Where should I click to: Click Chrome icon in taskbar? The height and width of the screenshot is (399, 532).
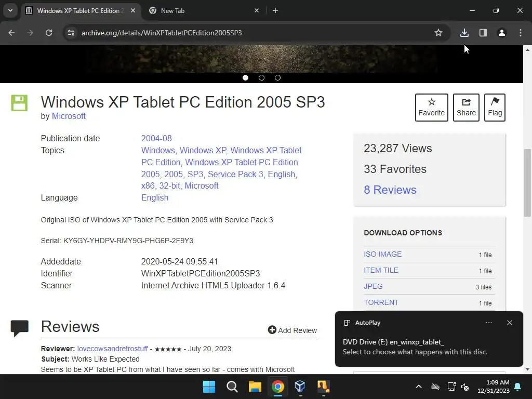click(277, 387)
